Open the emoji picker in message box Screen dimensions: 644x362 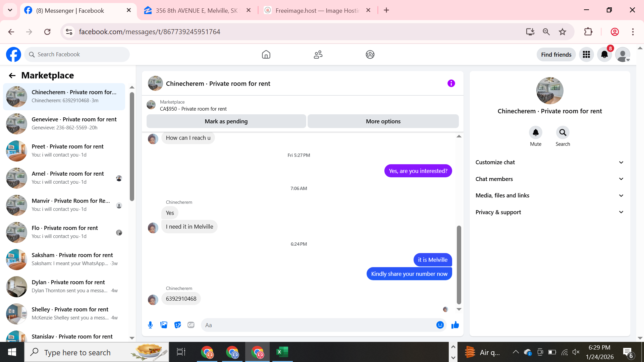pos(440,325)
